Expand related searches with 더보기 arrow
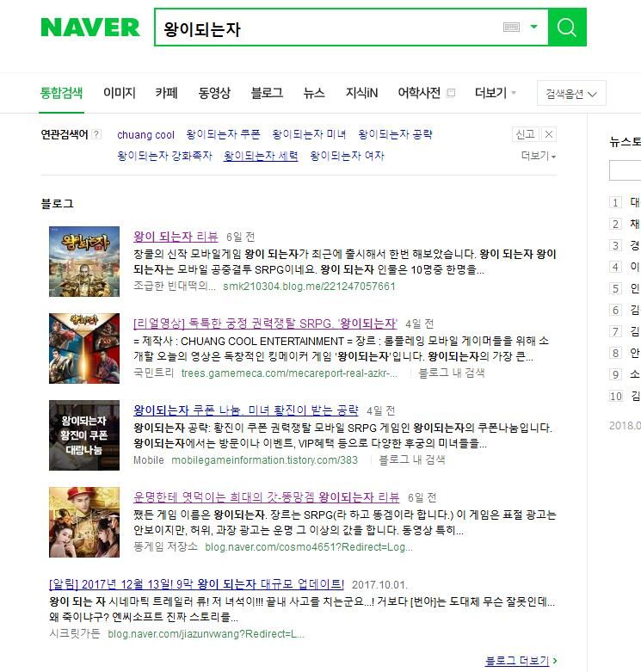Viewport: 641px width, 672px height. click(539, 156)
